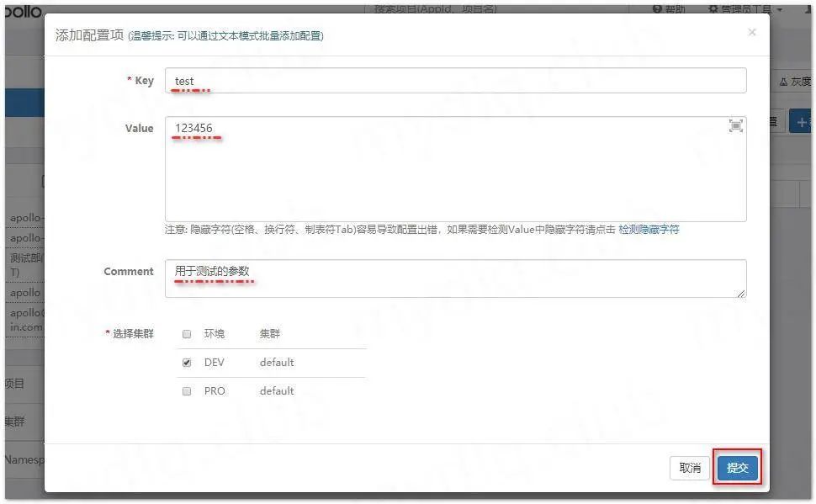This screenshot has width=816, height=504.
Task: Click the Comment textarea
Action: [455, 279]
